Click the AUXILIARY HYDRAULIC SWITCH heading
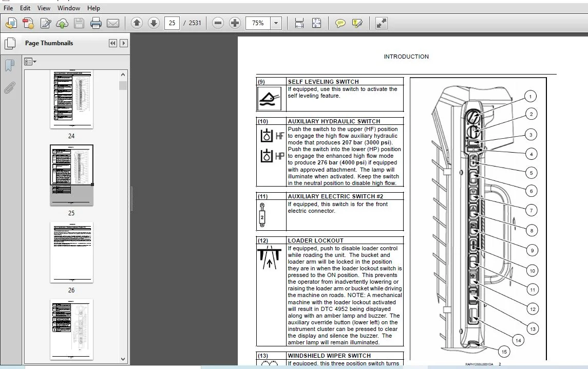The image size is (588, 369). tap(334, 121)
